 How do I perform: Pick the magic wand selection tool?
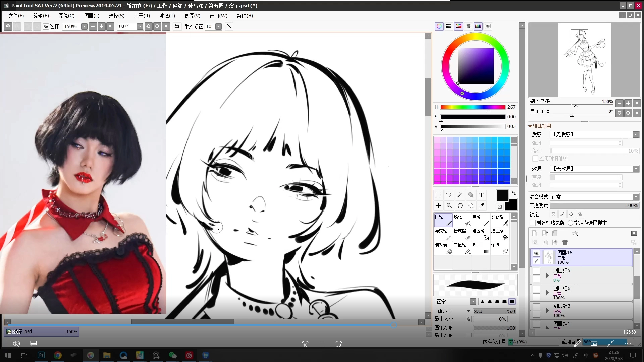tap(460, 195)
